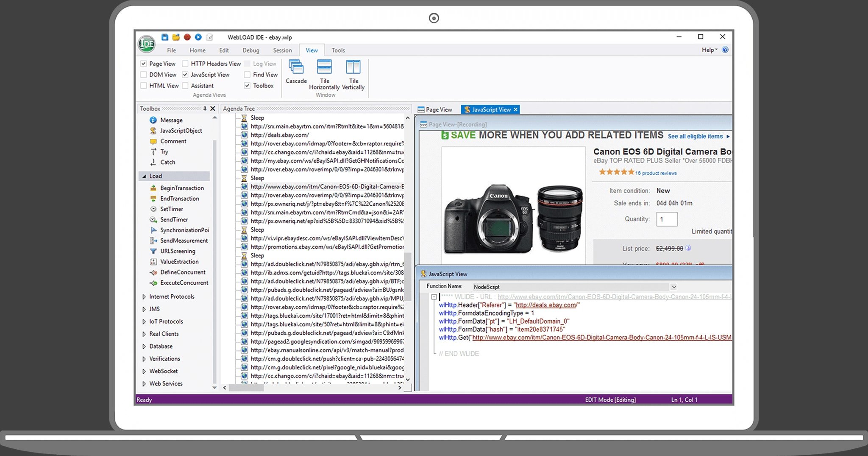The image size is (868, 456).
Task: Expand the Web Services section
Action: click(x=144, y=383)
